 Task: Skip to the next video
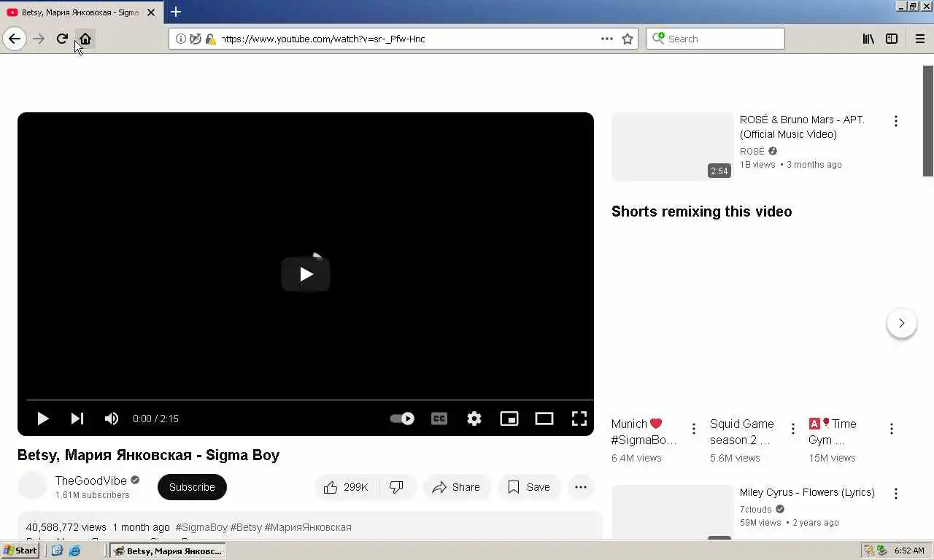77,419
